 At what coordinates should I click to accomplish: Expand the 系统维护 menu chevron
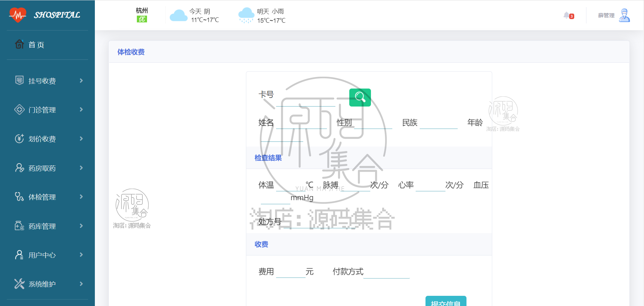(81, 284)
